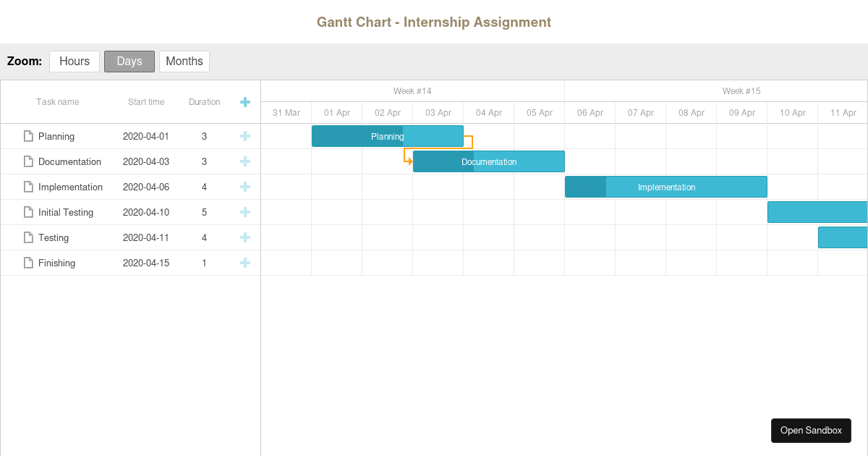
Task: Select the Documentation task bar
Action: (488, 161)
